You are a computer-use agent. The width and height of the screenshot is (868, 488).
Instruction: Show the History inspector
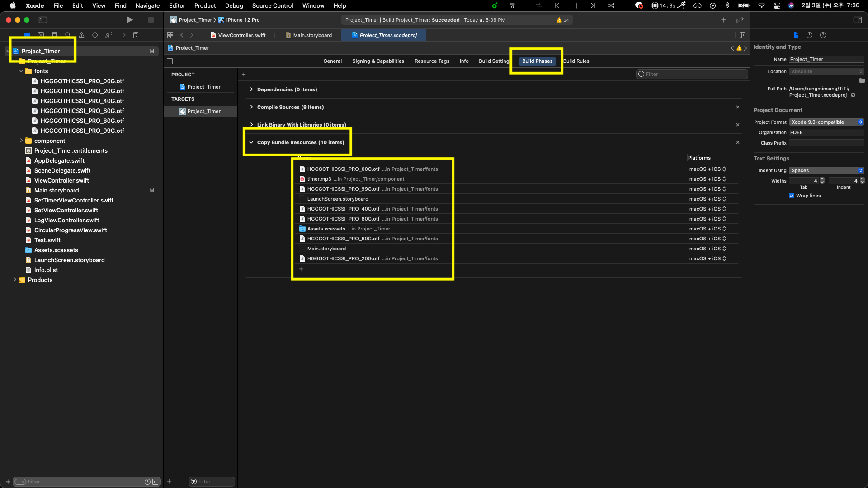(x=809, y=35)
